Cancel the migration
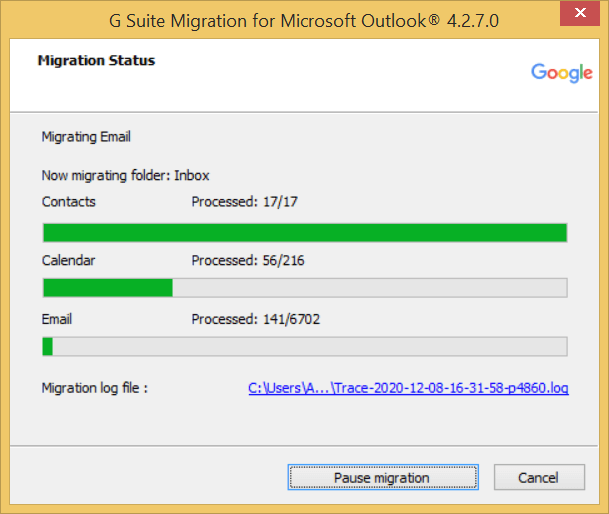 [x=539, y=477]
